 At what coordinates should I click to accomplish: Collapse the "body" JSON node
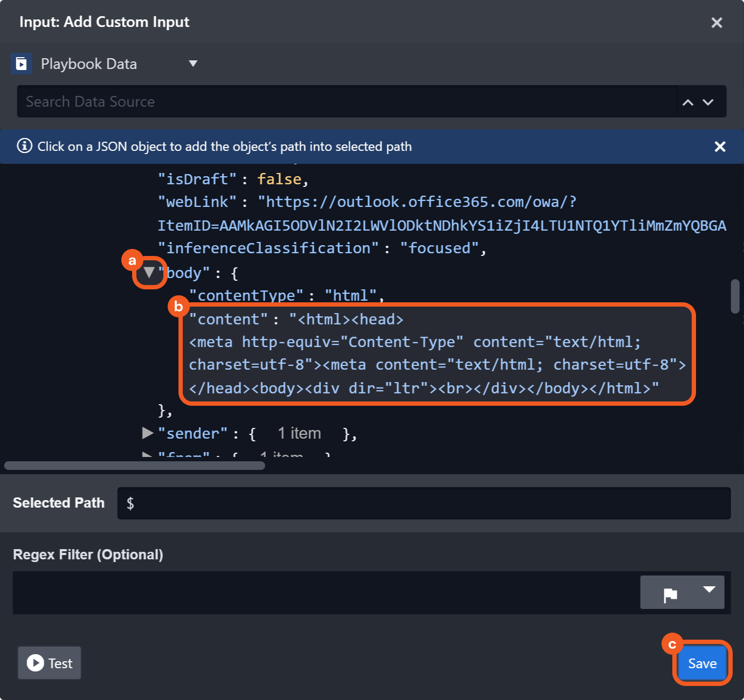[149, 273]
